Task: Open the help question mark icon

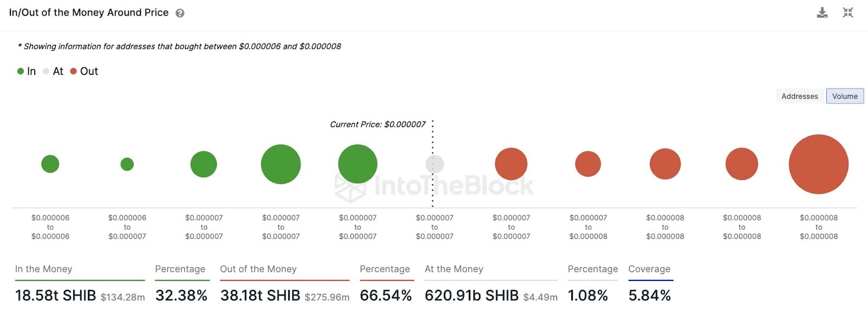Action: pos(180,13)
